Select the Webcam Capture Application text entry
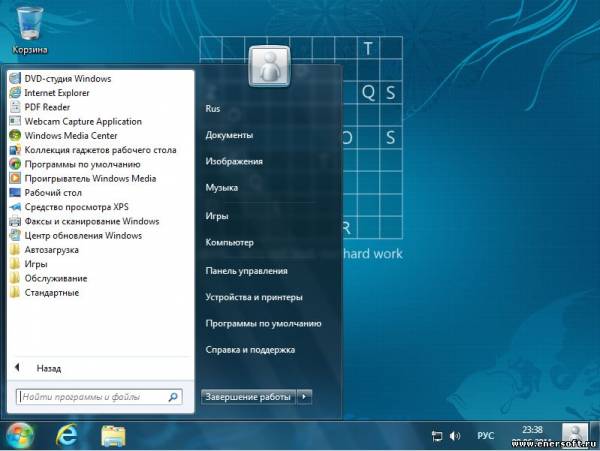Image resolution: width=600 pixels, height=451 pixels. point(83,121)
